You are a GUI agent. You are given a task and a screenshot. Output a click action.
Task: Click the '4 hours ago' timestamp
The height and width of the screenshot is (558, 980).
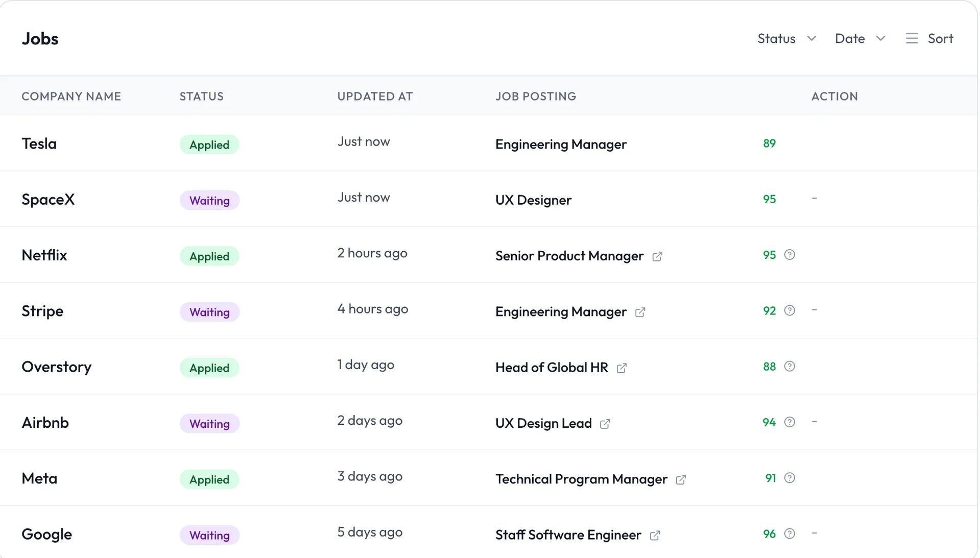(x=373, y=309)
